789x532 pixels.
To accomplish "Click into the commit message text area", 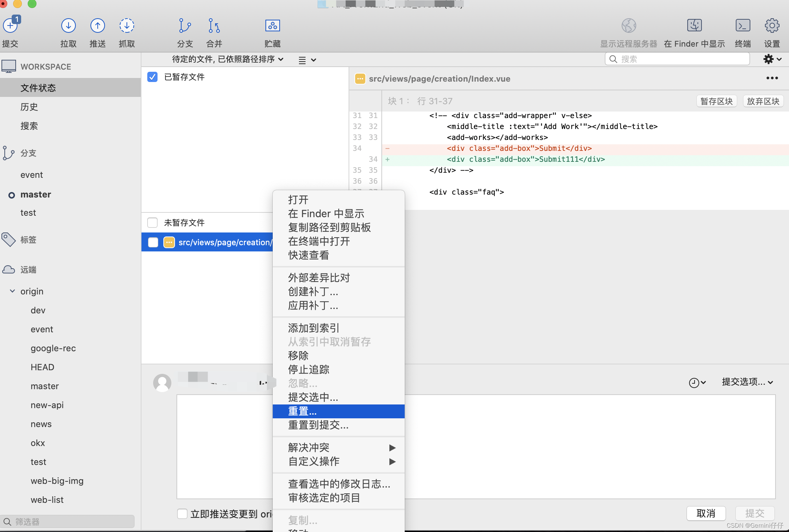I will pos(476,447).
